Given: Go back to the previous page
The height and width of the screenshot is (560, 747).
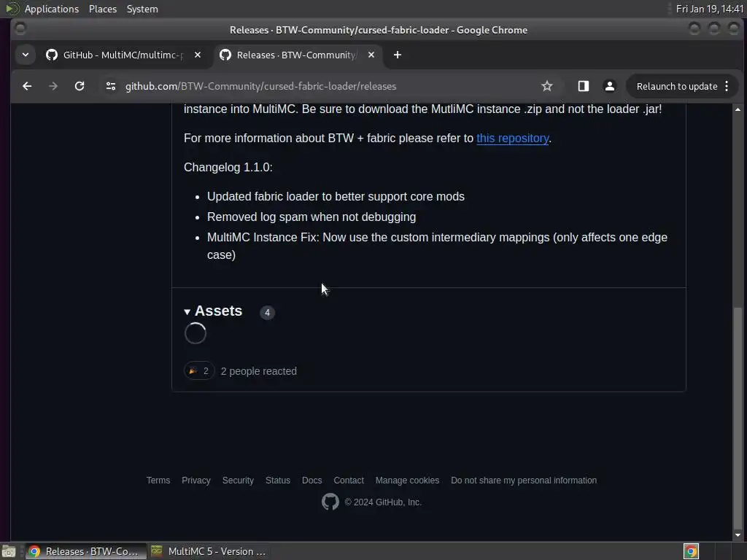Looking at the screenshot, I should coord(27,86).
